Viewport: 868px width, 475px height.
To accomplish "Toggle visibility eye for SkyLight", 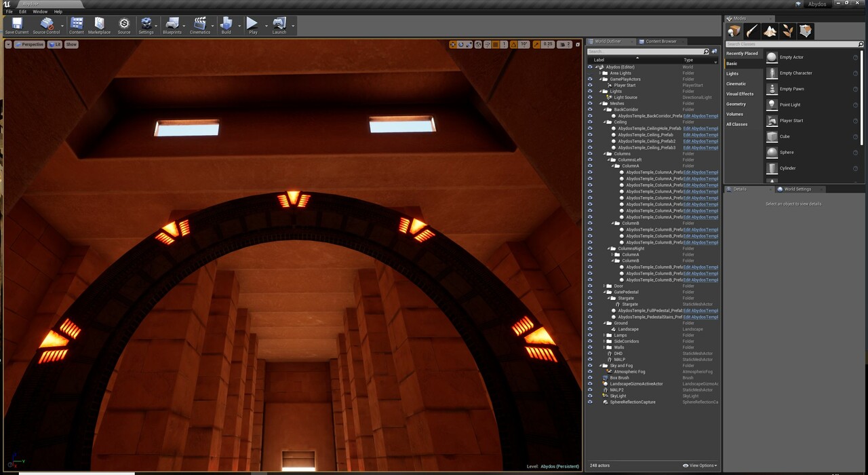I will click(590, 396).
